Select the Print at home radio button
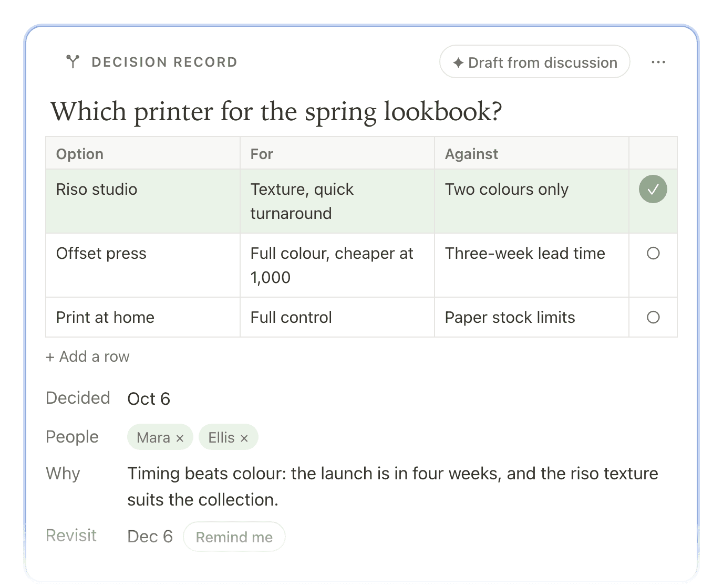723x588 pixels. (x=653, y=318)
